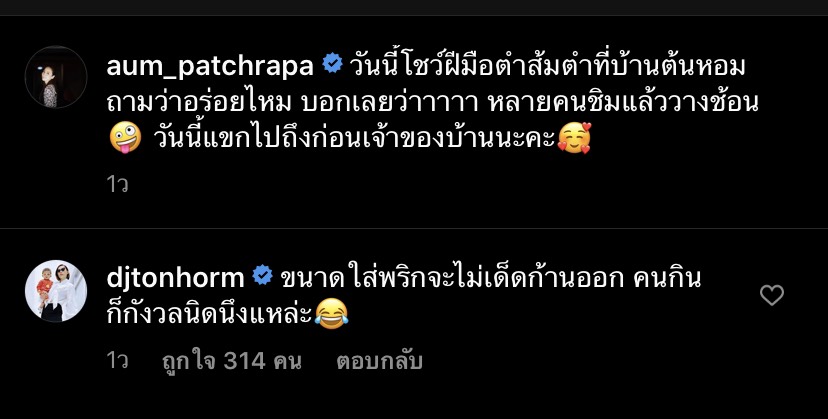
Task: Click the tears of joy laughing emoji
Action: click(331, 314)
